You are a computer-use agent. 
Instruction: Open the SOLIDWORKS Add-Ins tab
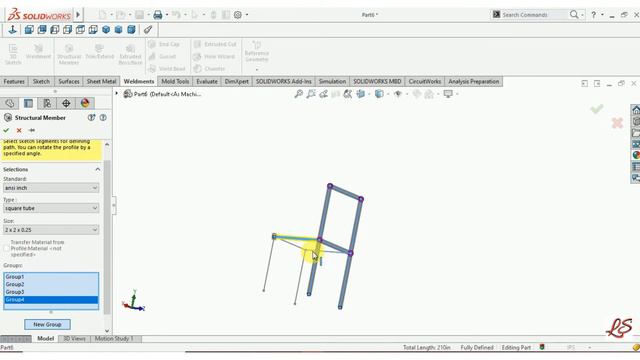284,82
